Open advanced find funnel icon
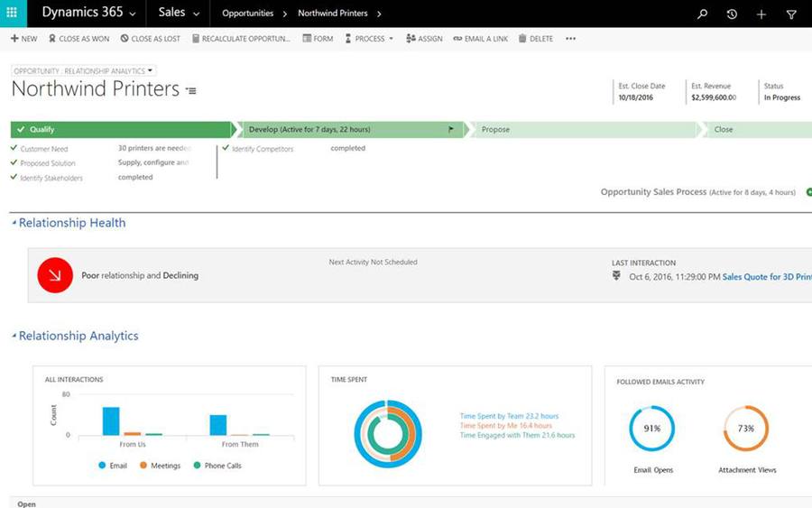The image size is (812, 508). pos(791,14)
